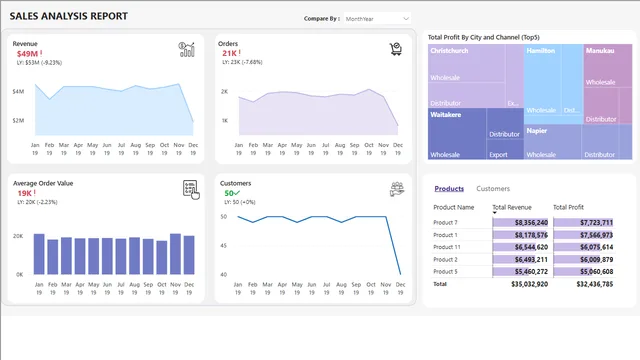Click the November bar in Average Order Value chart
Viewport: 640px width, 360px height.
pyautogui.click(x=175, y=254)
